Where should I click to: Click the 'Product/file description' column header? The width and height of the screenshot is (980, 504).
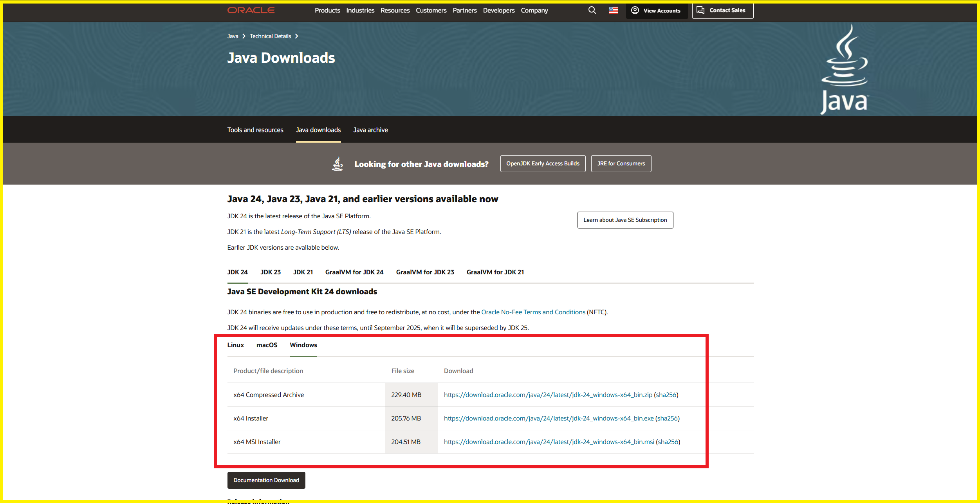268,371
